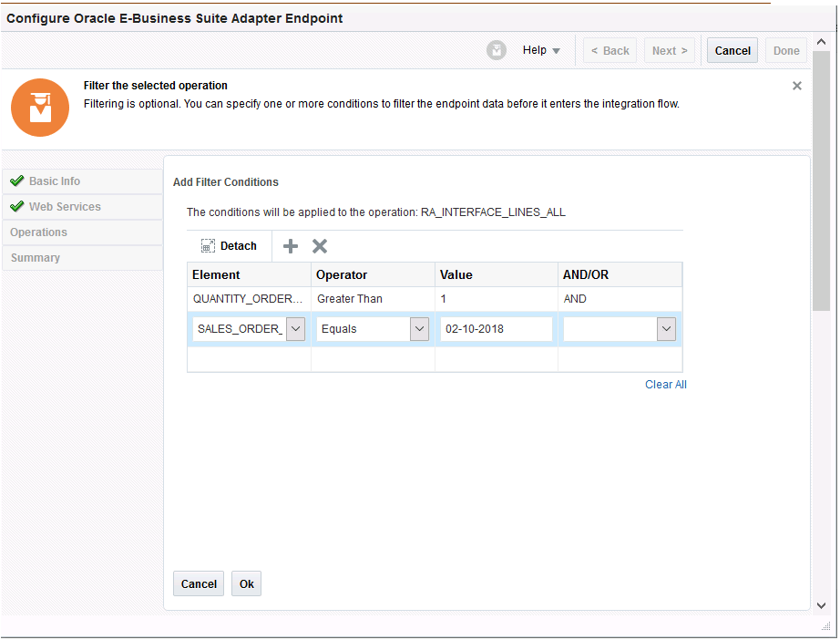Image resolution: width=840 pixels, height=640 pixels.
Task: Switch to the Operations step
Action: (40, 232)
